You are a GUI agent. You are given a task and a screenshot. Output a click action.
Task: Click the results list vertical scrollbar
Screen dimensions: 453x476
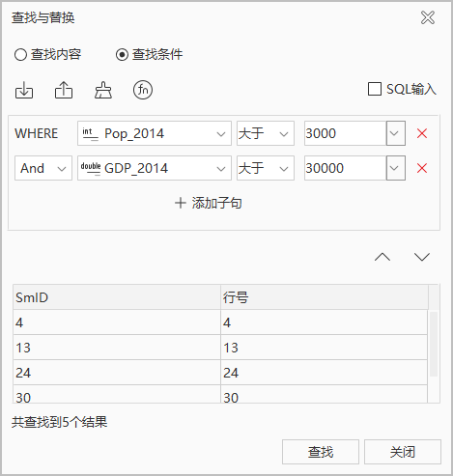434,344
